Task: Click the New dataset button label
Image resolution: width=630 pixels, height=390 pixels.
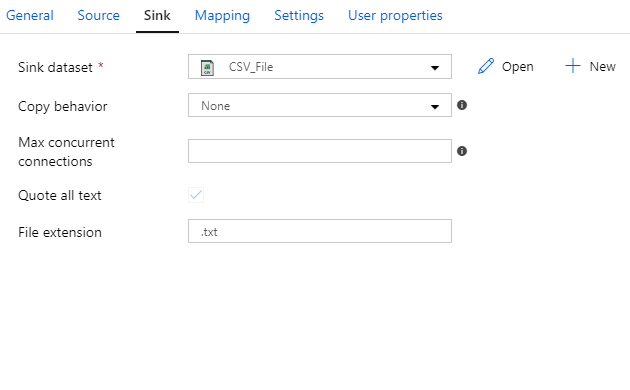Action: pyautogui.click(x=602, y=66)
